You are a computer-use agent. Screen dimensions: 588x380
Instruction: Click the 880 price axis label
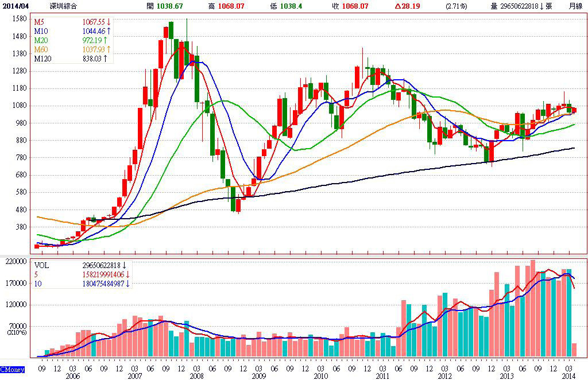(x=21, y=140)
